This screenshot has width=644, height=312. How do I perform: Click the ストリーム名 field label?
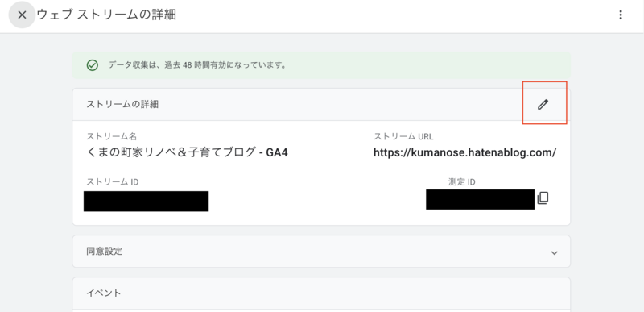pyautogui.click(x=112, y=136)
